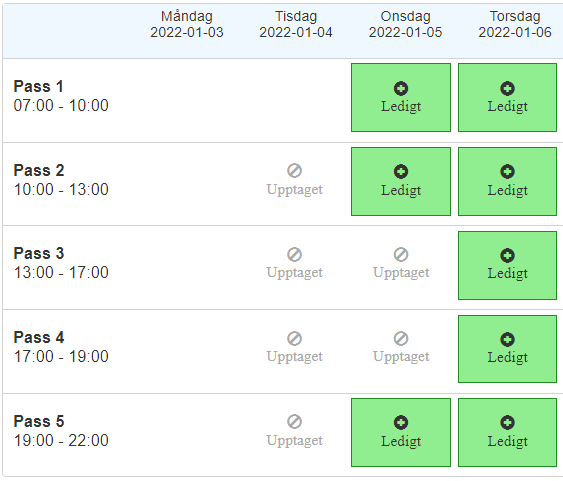Click blocked icon in Pass 3 Onsdag
This screenshot has height=481, width=563.
pyautogui.click(x=401, y=254)
